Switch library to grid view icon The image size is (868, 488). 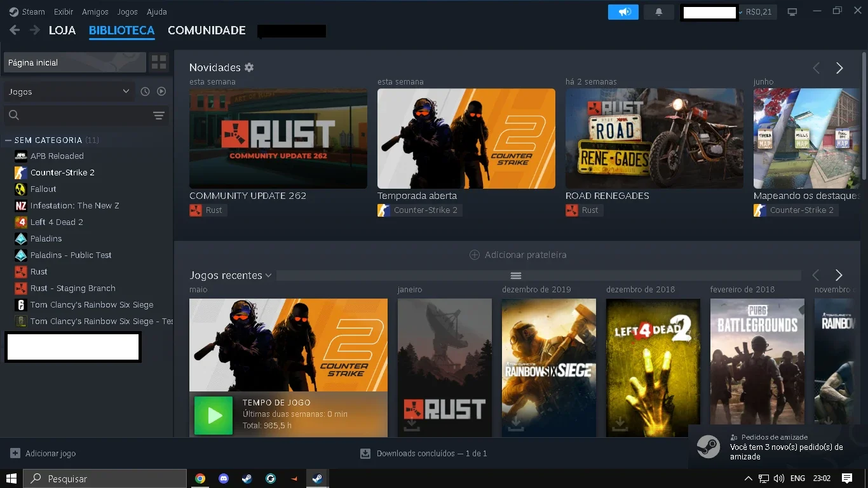point(159,62)
